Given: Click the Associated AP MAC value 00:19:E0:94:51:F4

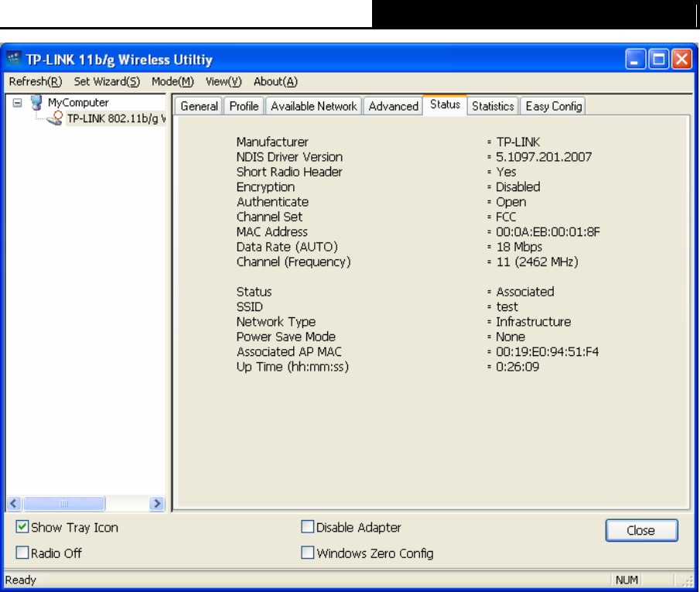Looking at the screenshot, I should pyautogui.click(x=548, y=352).
